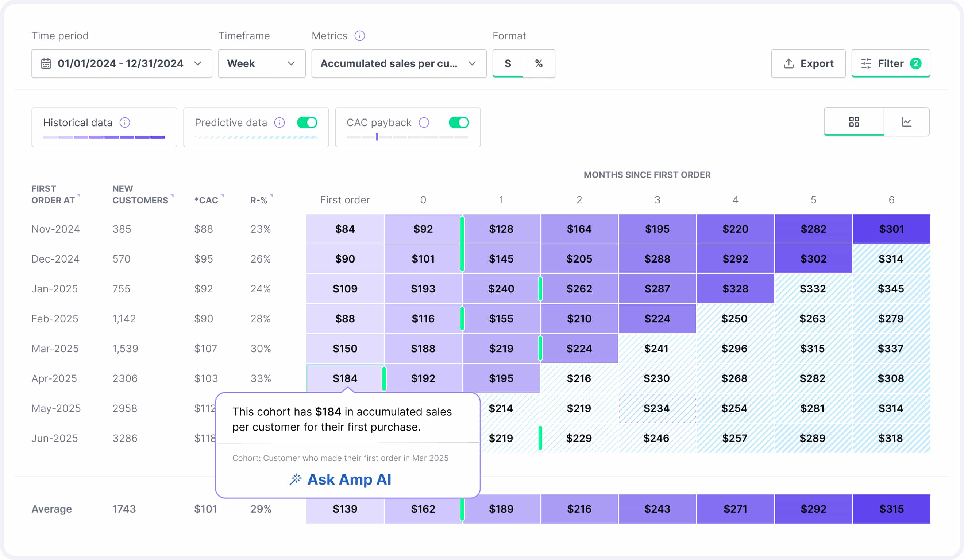Expand the time period date range selector

[198, 63]
